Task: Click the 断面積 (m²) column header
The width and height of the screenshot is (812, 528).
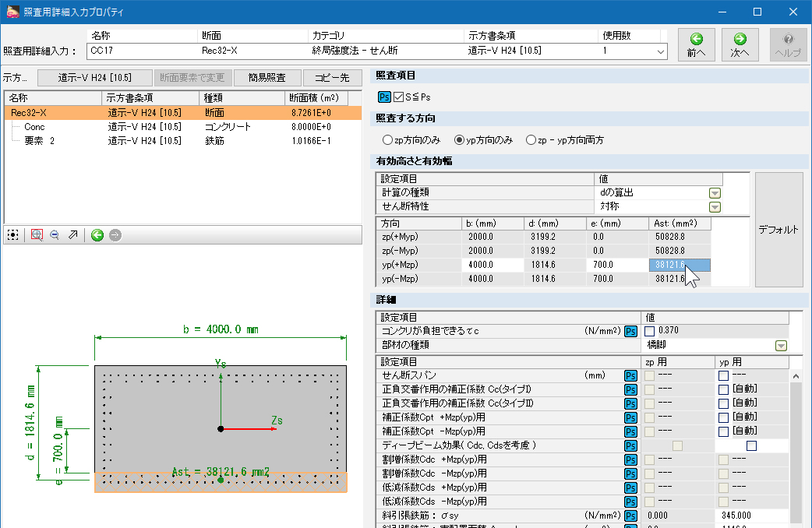Action: coord(316,98)
